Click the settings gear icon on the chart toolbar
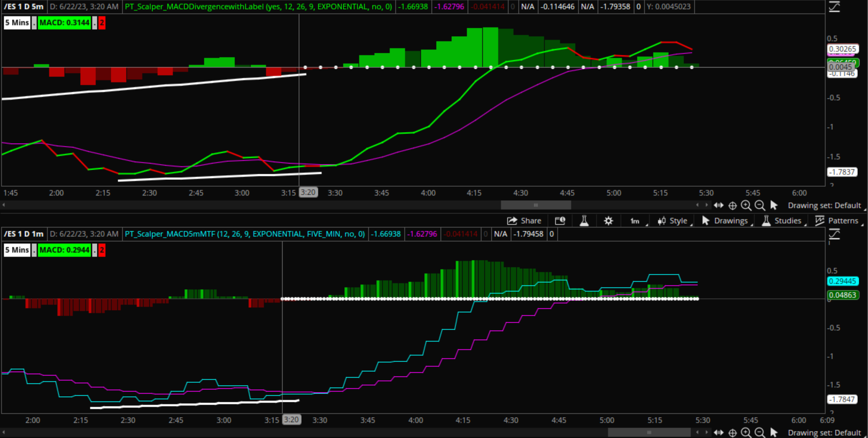Screen dimensions: 868x438 point(608,221)
